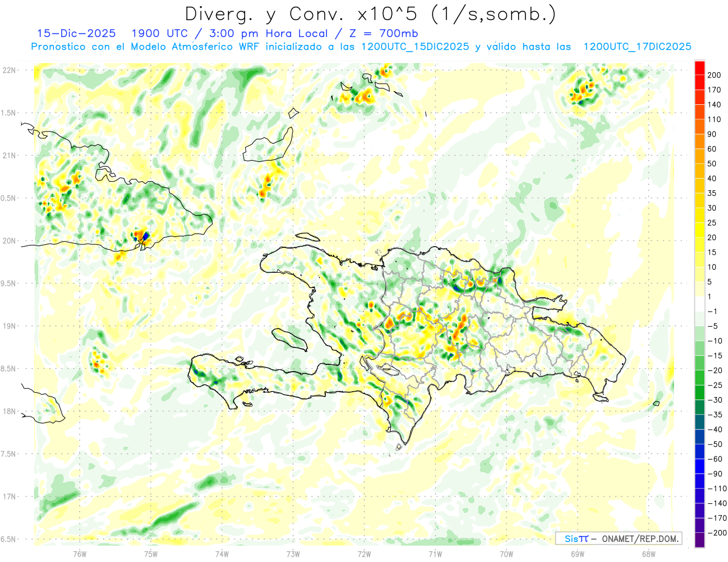728x562 pixels.
Task: Click the positive '50' color scale label
Action: [713, 164]
